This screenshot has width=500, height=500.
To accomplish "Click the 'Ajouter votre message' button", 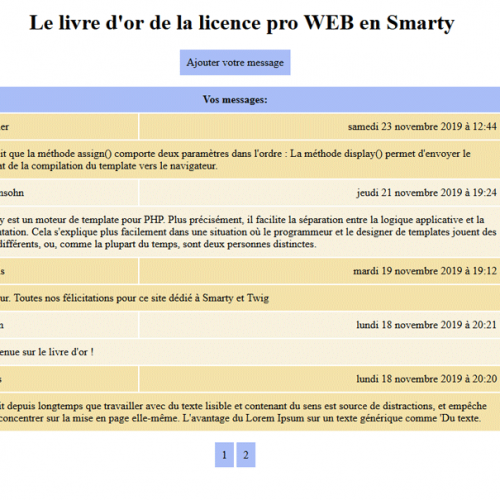I will (235, 62).
